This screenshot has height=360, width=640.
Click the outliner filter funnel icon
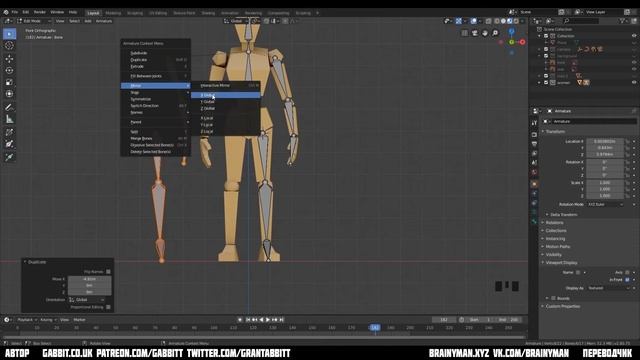pyautogui.click(x=622, y=21)
